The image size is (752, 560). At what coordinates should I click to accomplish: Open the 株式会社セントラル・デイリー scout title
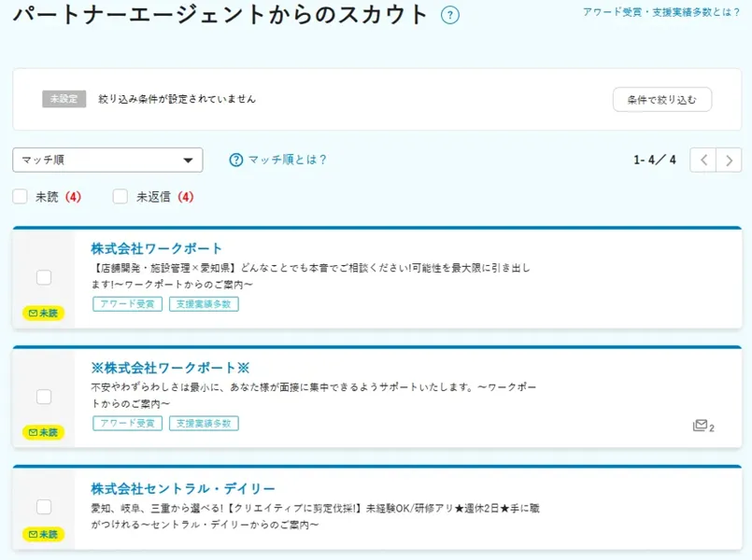183,489
